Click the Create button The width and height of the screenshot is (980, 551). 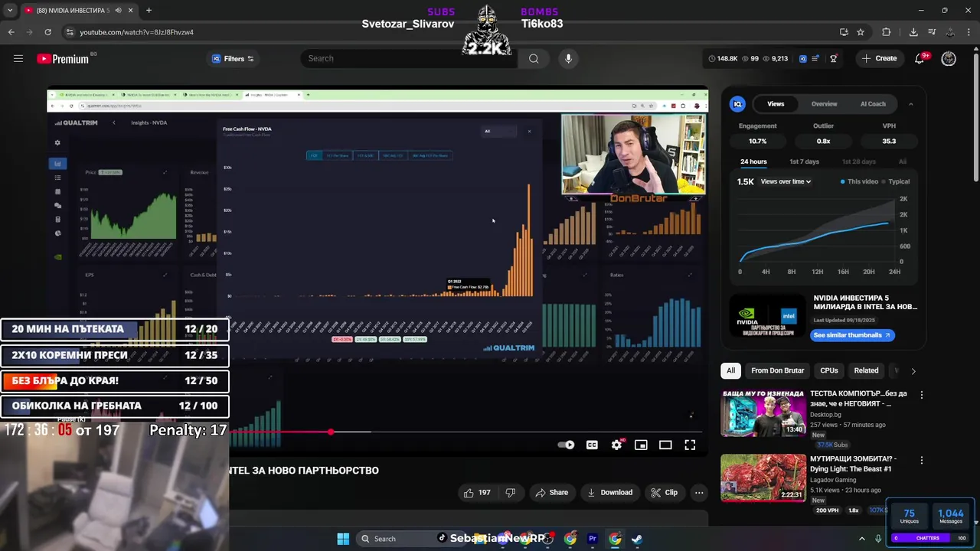(x=879, y=59)
